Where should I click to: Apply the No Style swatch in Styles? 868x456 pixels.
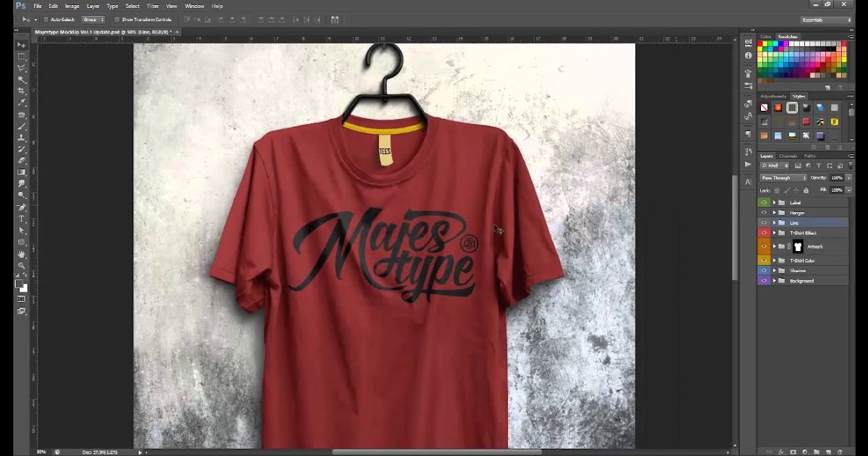click(764, 107)
